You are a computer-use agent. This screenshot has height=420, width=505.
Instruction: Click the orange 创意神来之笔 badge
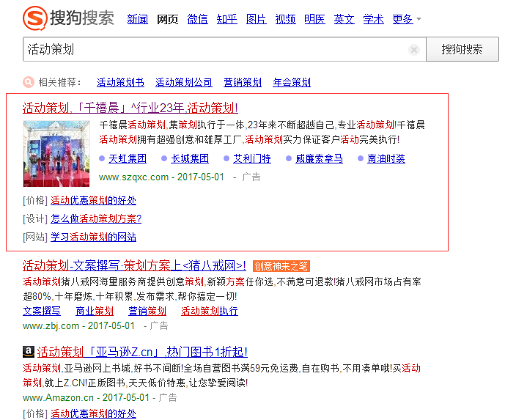click(x=281, y=266)
